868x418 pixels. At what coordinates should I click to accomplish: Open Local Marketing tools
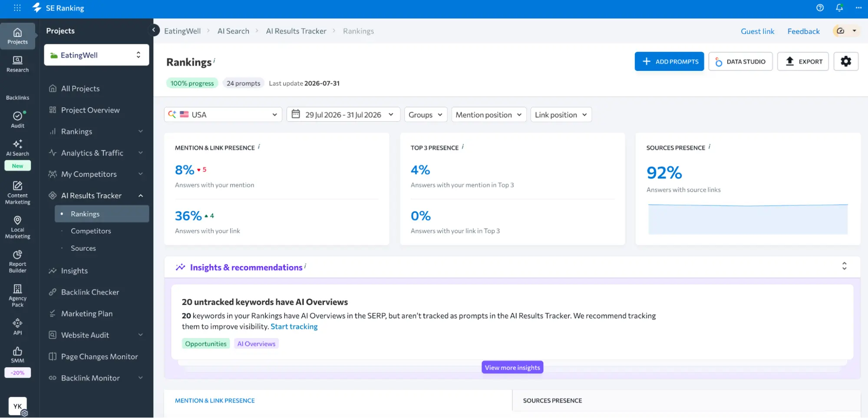coord(17,227)
